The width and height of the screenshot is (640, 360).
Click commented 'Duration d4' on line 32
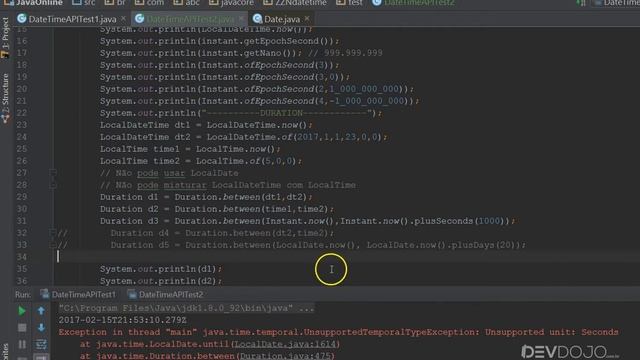click(140, 233)
